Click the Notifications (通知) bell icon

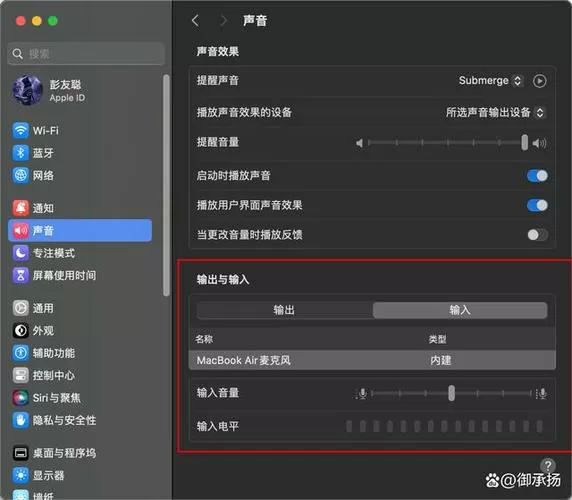[x=20, y=208]
